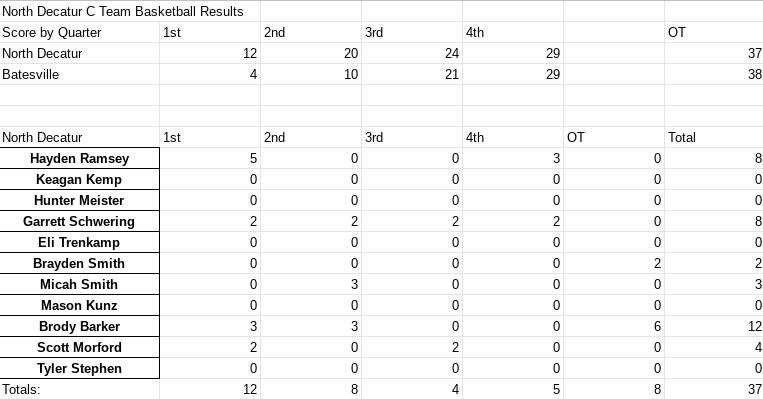Screen dimensions: 763x399
Task: Select the Hayden Ramsey name cell
Action: pyautogui.click(x=79, y=158)
